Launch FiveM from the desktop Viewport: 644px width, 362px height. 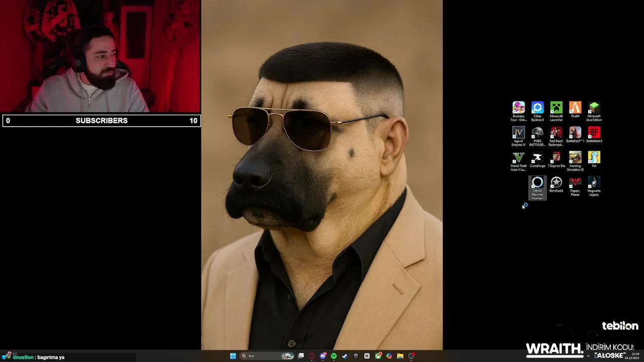(x=575, y=110)
